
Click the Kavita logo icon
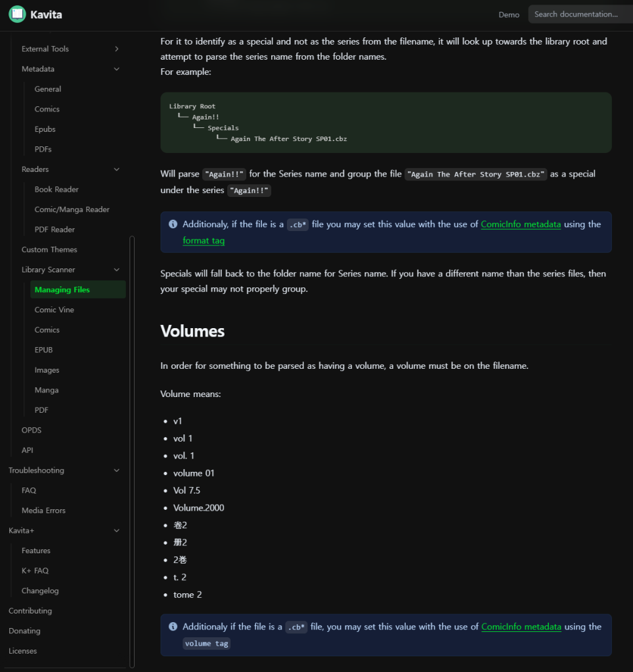[x=17, y=14]
